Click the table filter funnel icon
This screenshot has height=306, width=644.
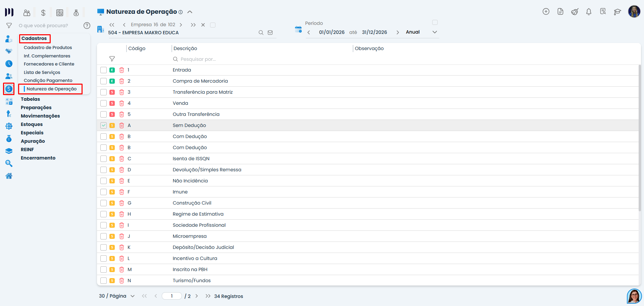pyautogui.click(x=112, y=59)
